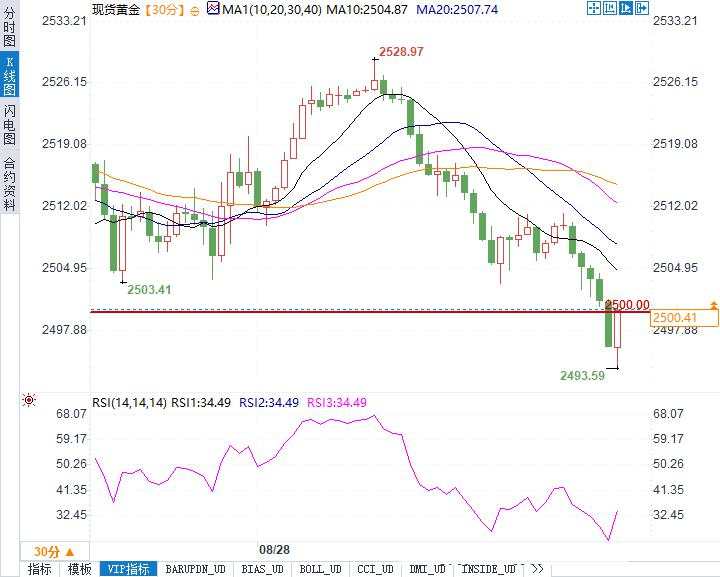720x577 pixels.
Task: Apply the DMI_UD indicator
Action: tap(428, 569)
